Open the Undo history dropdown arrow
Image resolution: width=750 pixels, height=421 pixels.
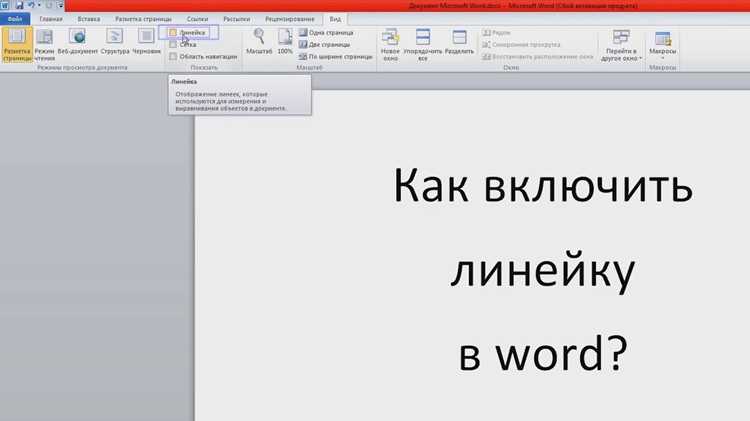coord(39,5)
